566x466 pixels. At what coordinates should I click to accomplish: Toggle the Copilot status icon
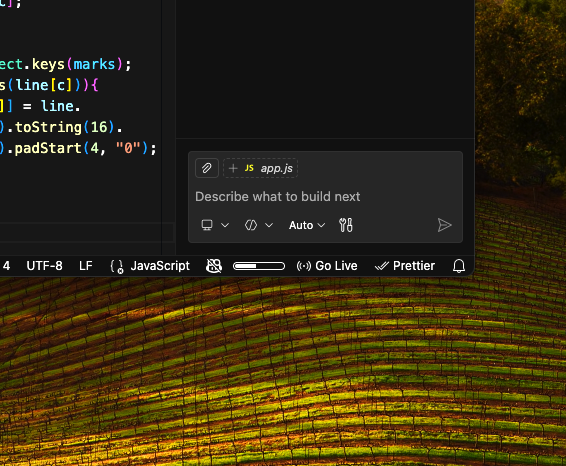pyautogui.click(x=214, y=266)
